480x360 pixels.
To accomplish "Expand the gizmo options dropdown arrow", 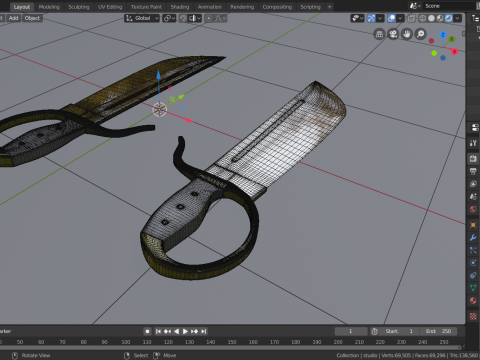I will [380, 18].
